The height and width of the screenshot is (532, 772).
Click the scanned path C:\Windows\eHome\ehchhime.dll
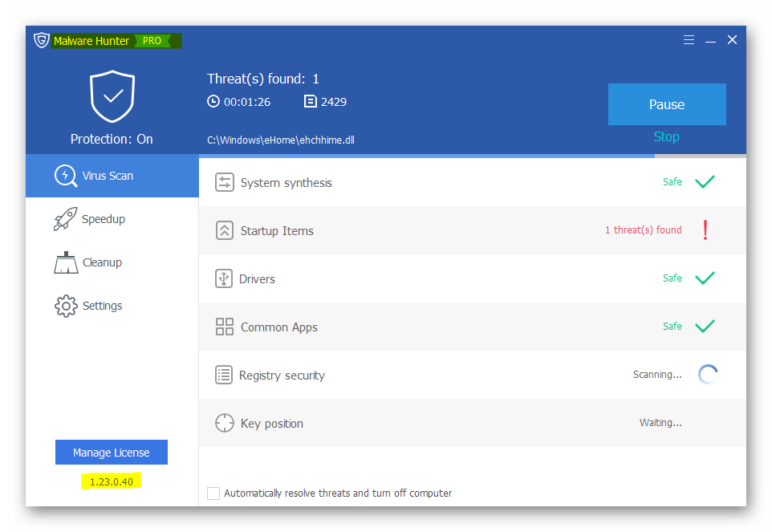[281, 140]
